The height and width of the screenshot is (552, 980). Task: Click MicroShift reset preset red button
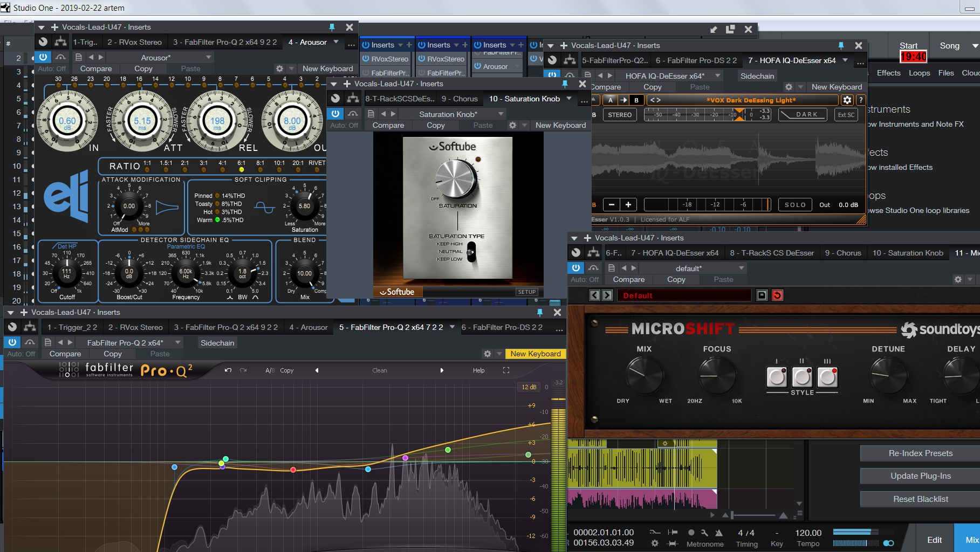coord(777,295)
